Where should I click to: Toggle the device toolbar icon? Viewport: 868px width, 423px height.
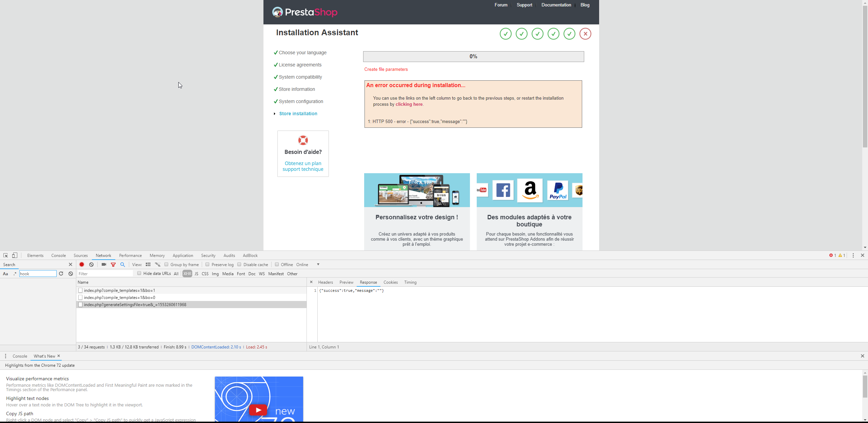[x=15, y=256]
